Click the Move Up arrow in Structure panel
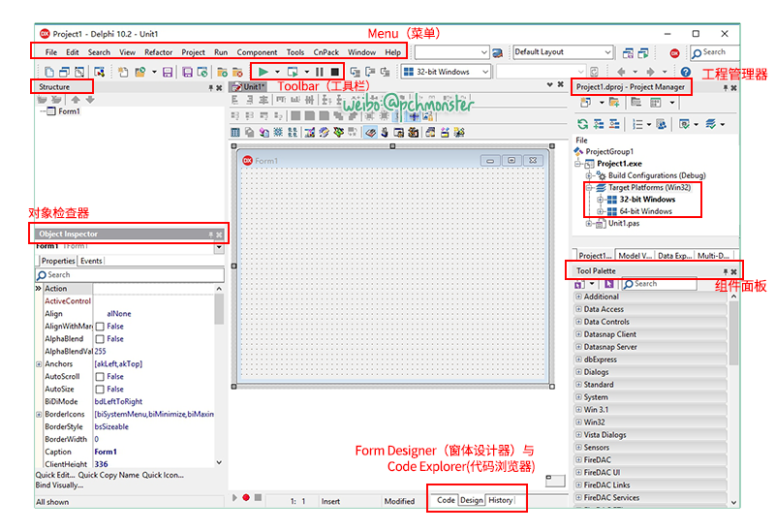775x532 pixels. (76, 100)
